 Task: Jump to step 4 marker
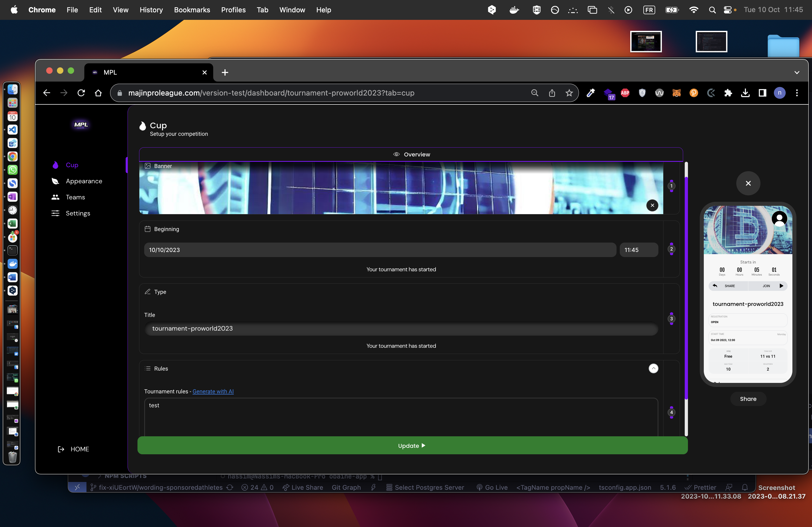[671, 412]
